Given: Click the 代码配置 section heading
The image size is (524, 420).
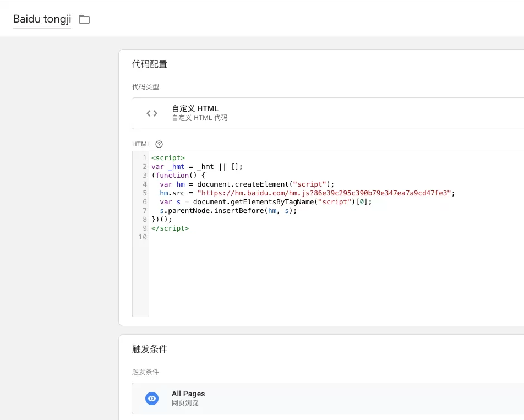Looking at the screenshot, I should click(149, 64).
